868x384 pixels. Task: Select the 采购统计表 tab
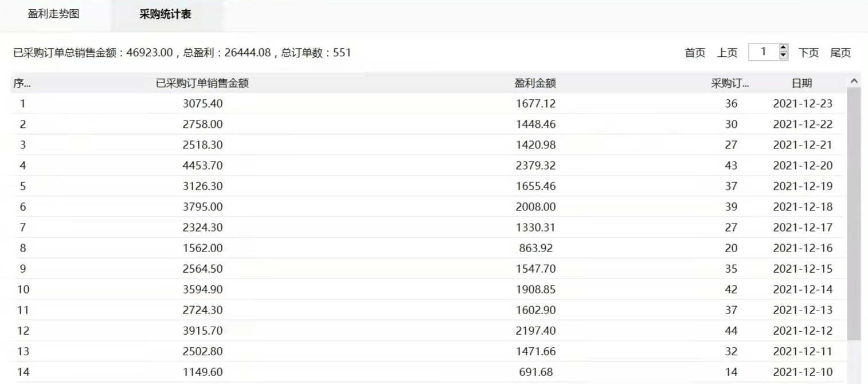pyautogui.click(x=165, y=14)
